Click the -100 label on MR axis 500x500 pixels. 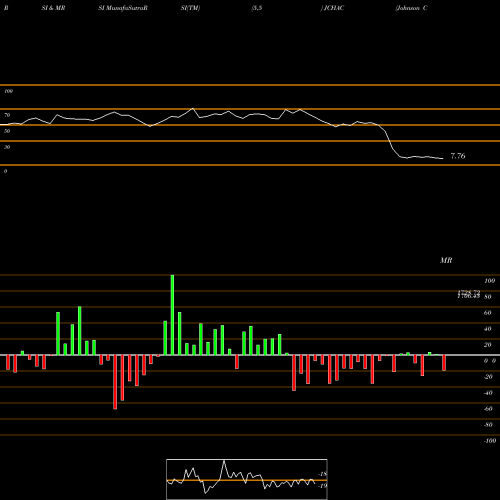tap(490, 441)
